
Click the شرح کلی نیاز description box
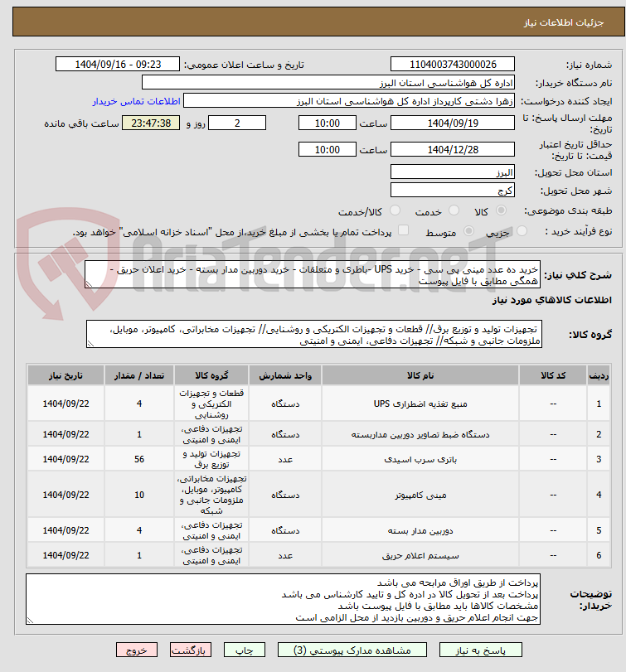312,274
